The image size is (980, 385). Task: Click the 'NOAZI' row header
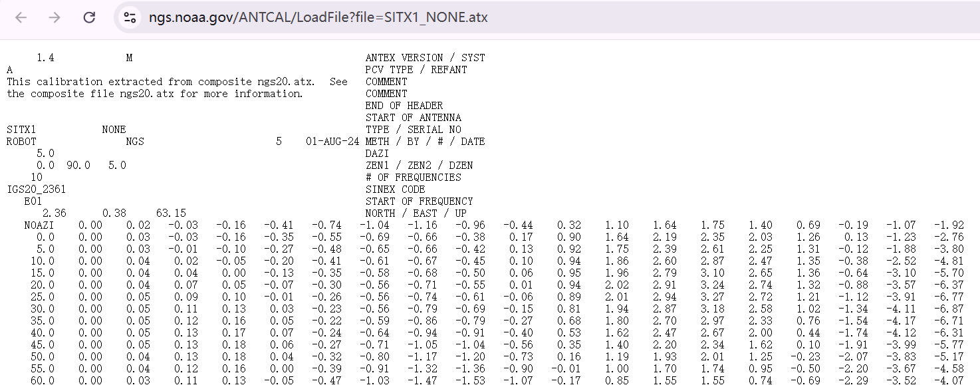39,225
